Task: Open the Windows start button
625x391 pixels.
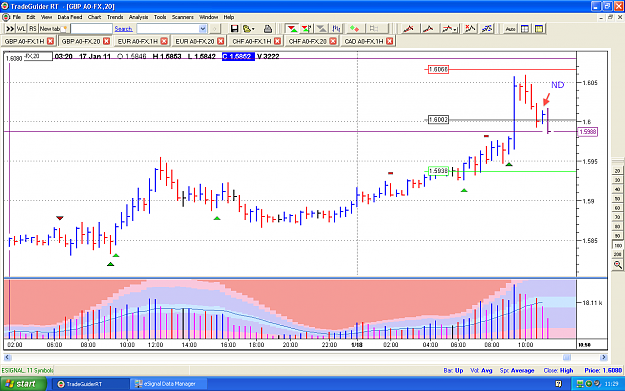Action: pos(23,384)
